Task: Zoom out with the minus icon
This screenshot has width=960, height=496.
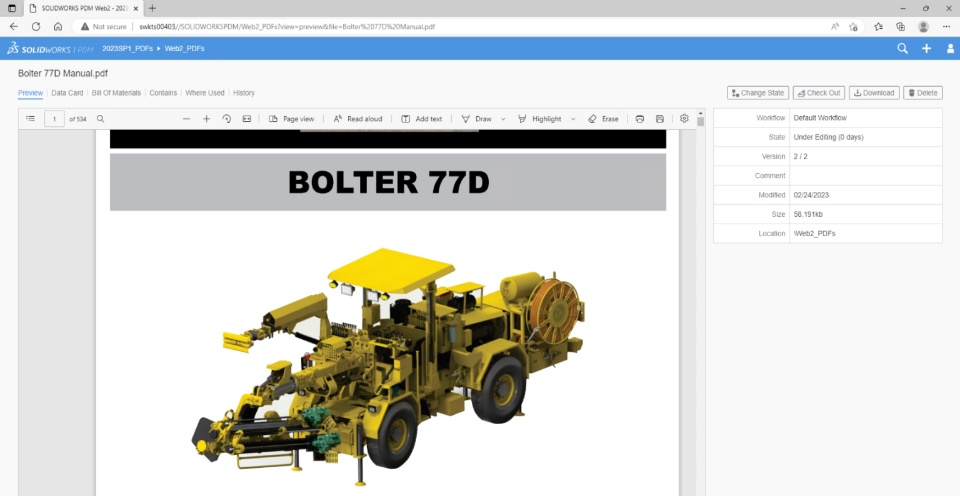Action: click(x=187, y=119)
